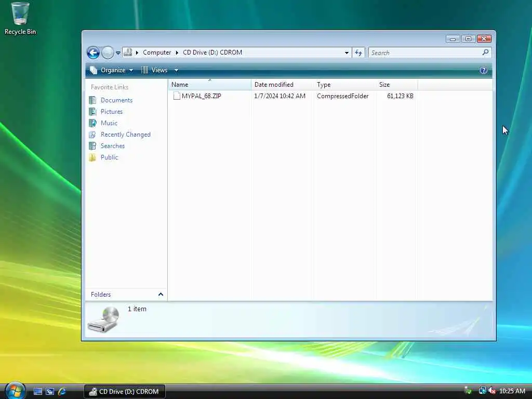This screenshot has height=399, width=532.
Task: Go back with the Back arrow button
Action: coord(93,52)
